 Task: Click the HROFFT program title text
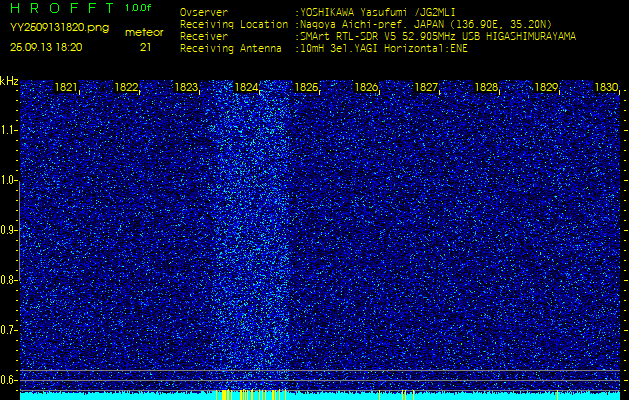63,8
